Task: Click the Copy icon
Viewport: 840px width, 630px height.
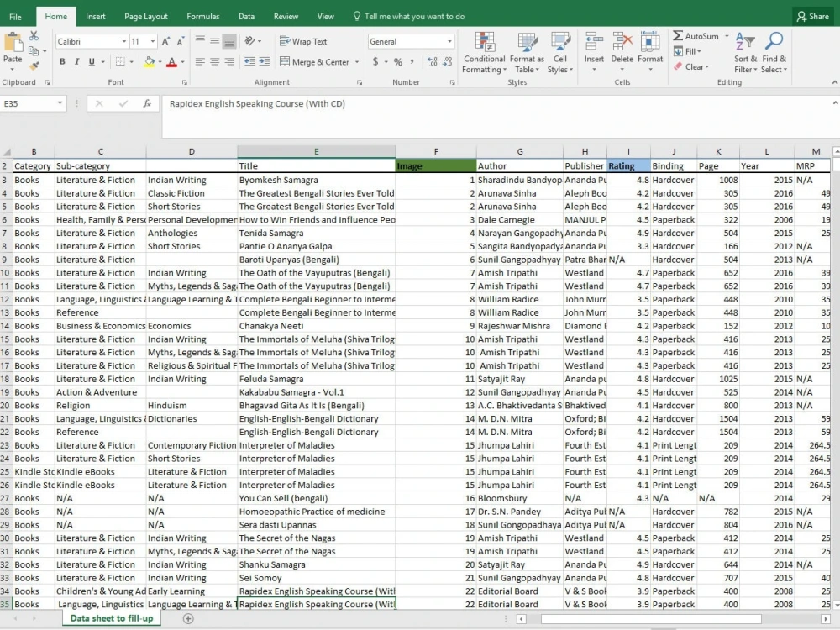Action: click(34, 51)
